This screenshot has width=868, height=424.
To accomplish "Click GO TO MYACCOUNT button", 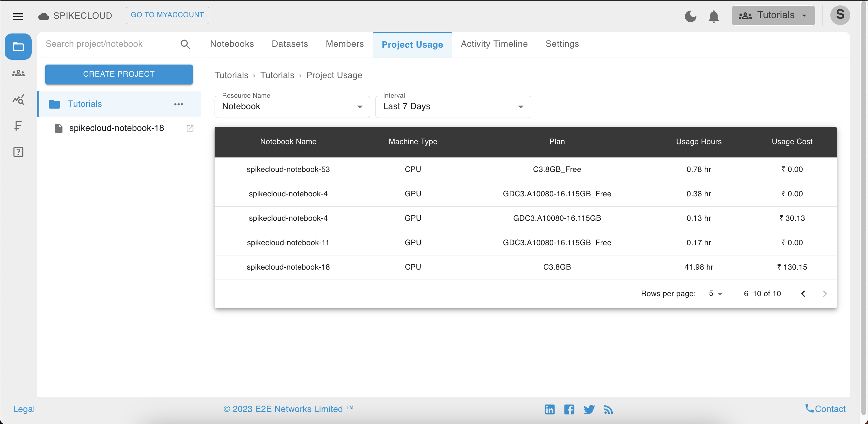I will (x=168, y=15).
